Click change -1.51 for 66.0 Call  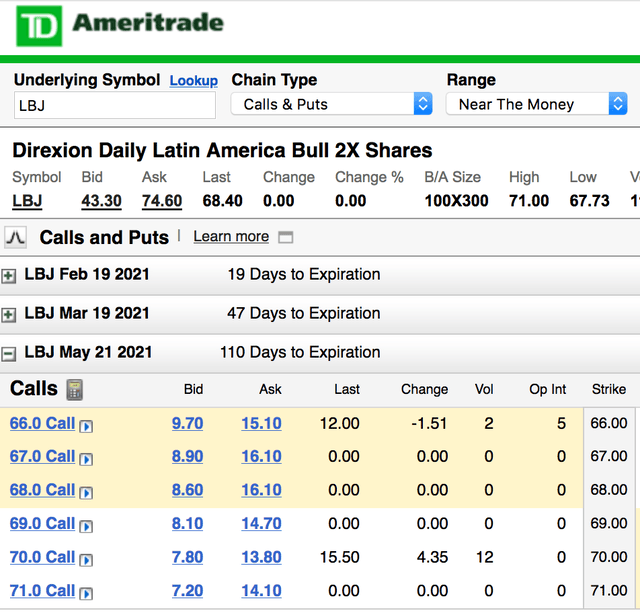click(x=429, y=423)
